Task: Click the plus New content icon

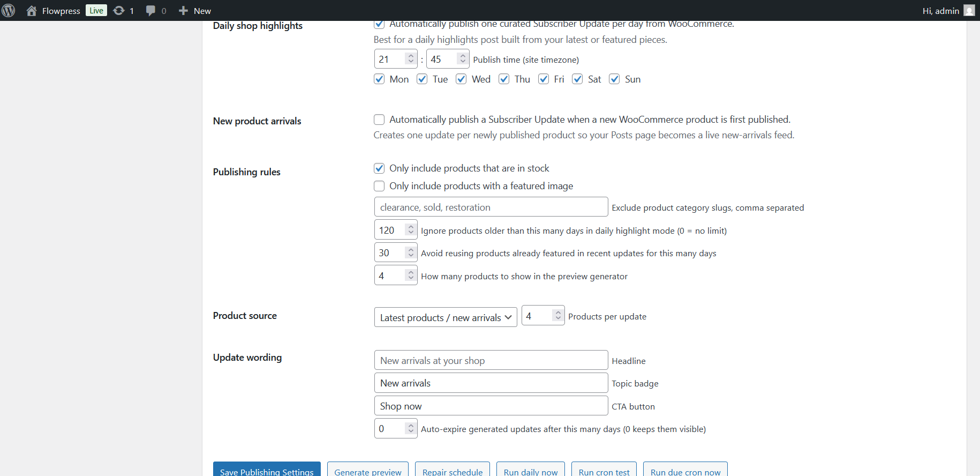Action: 183,11
